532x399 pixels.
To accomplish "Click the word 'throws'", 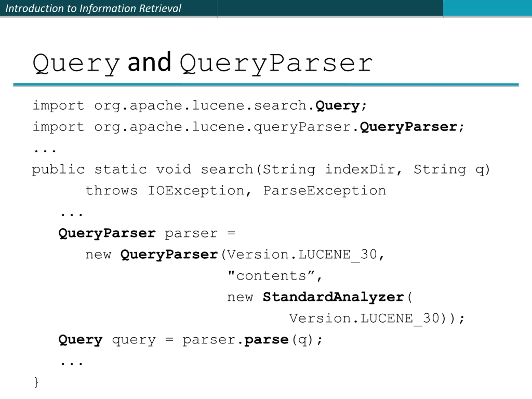I will pos(112,191).
